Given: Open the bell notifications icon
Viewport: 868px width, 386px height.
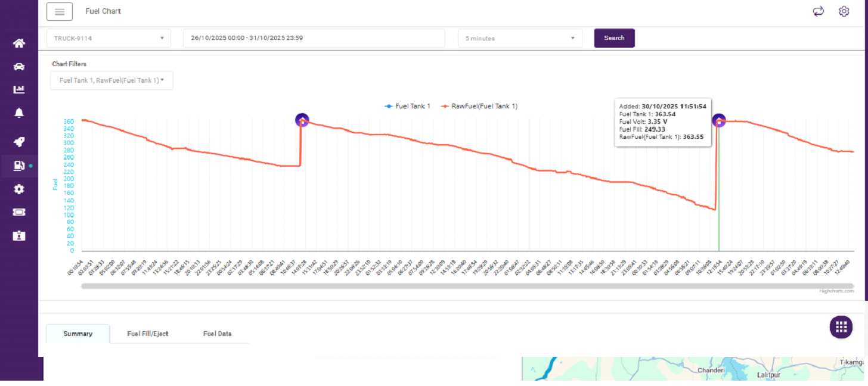Looking at the screenshot, I should click(x=19, y=113).
